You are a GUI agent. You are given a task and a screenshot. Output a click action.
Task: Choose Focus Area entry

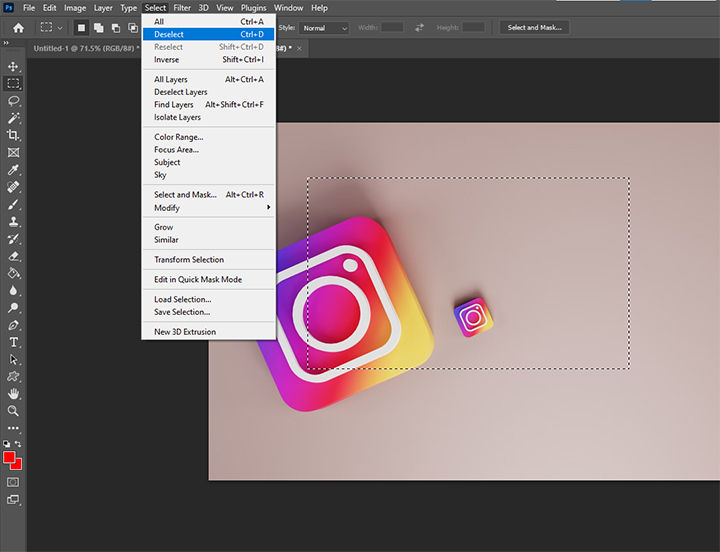[208, 150]
